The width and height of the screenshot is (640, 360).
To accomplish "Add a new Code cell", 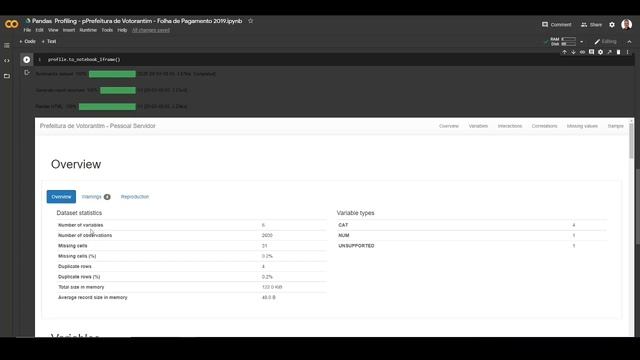I will coord(27,41).
